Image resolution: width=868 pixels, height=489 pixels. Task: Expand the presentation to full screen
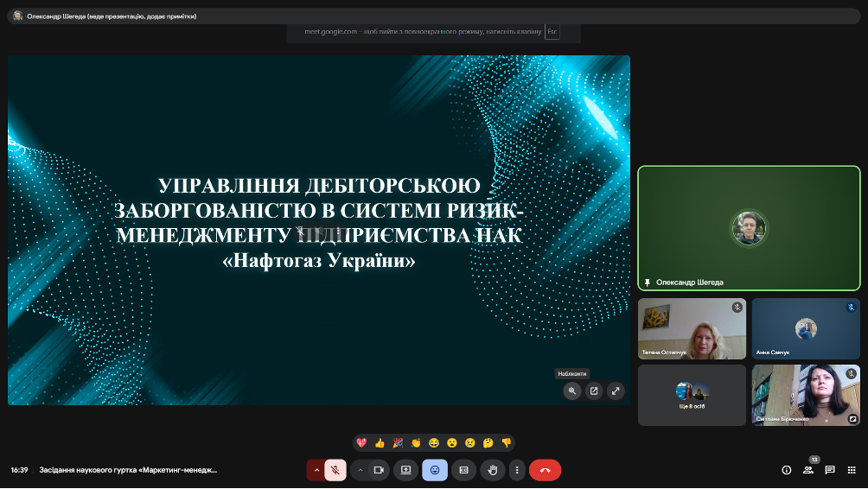point(616,391)
